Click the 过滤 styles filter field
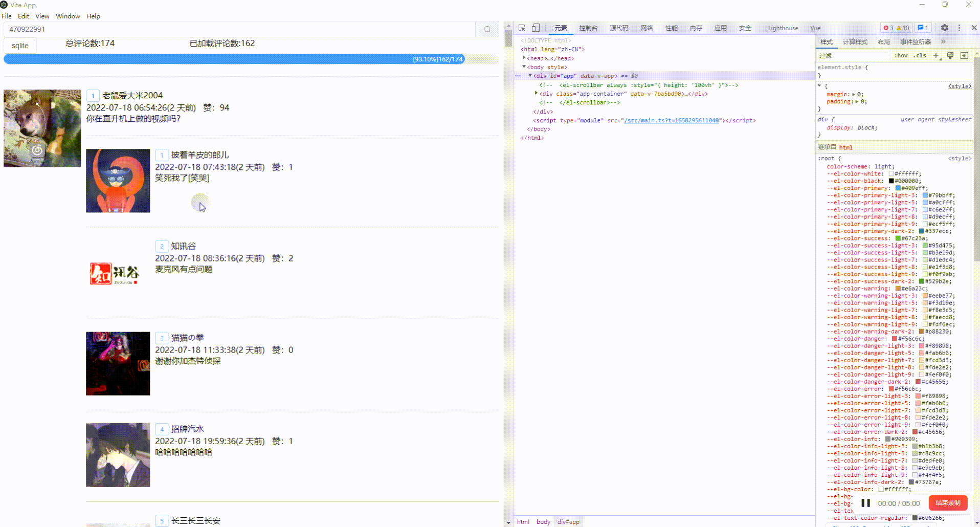The width and height of the screenshot is (980, 527). (853, 55)
